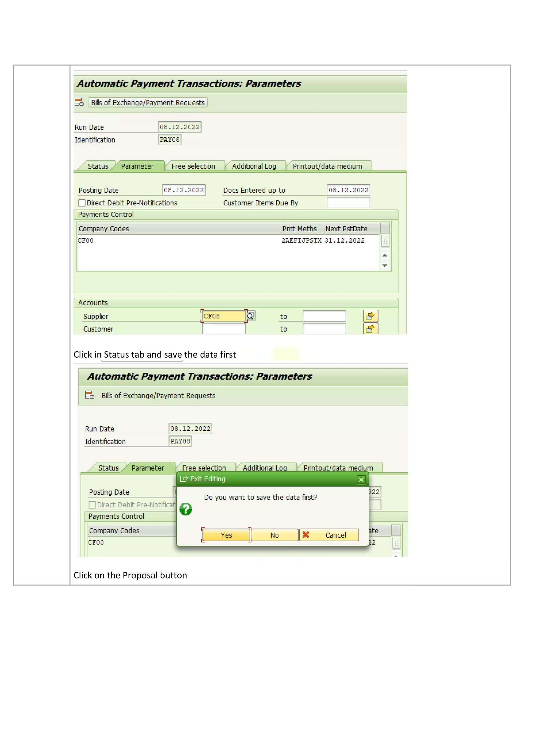535x756 pixels.
Task: Open Additional Log tab in top screenshot
Action: click(254, 166)
